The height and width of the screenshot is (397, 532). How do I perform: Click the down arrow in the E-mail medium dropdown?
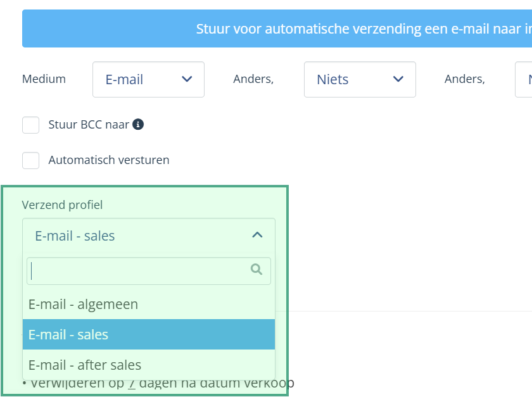pos(187,79)
